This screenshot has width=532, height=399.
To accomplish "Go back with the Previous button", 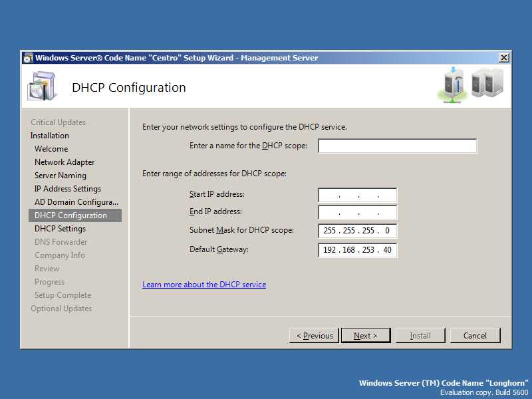I will [x=315, y=336].
